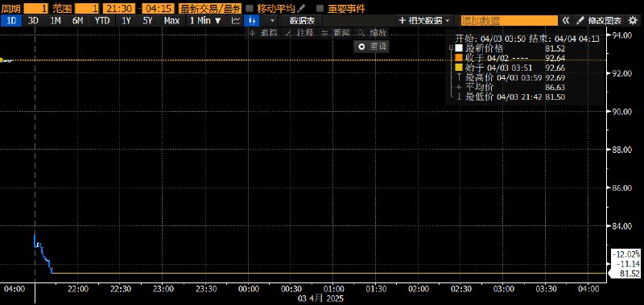Click the 84.00 price axis label
Screen dimensions: 644x305
[621, 226]
